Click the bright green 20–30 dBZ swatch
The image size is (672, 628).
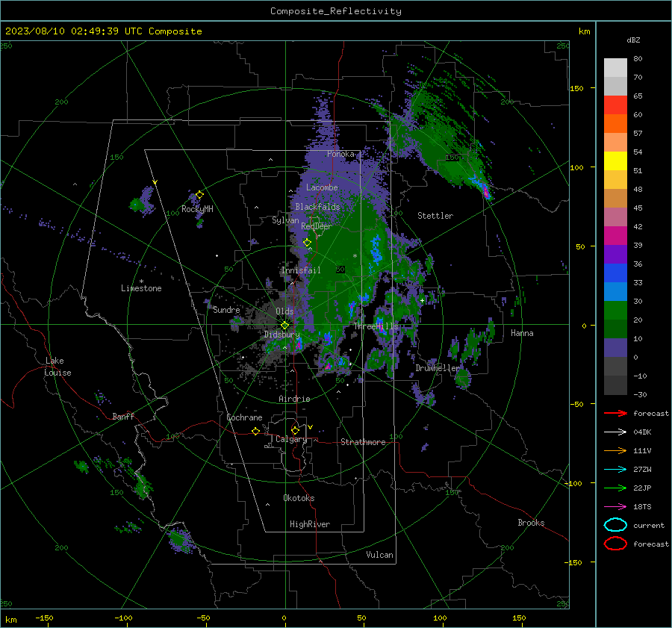(x=615, y=311)
